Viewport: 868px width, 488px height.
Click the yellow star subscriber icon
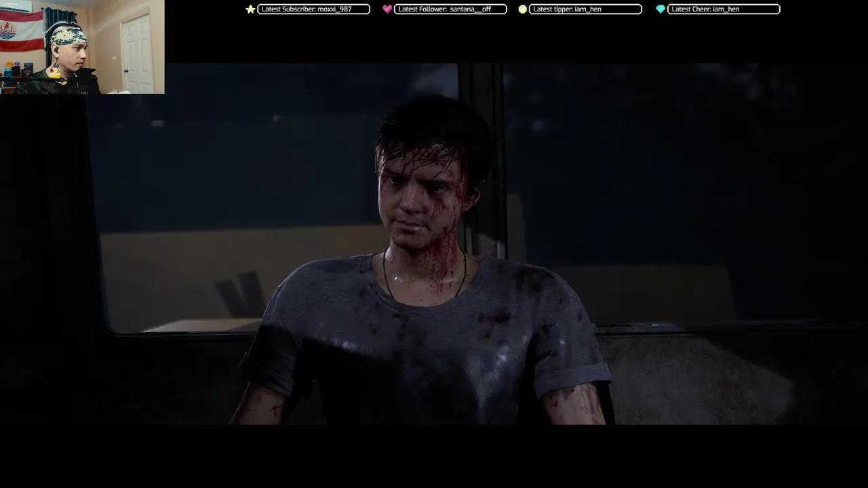(x=250, y=9)
